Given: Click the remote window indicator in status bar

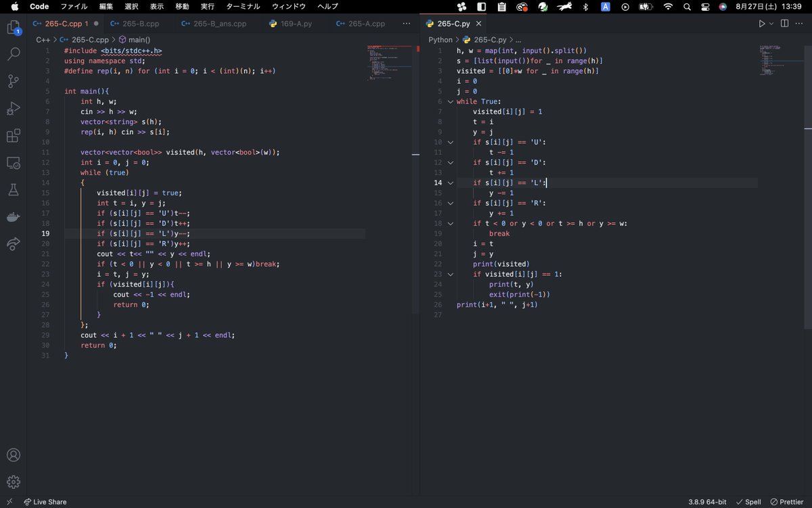Looking at the screenshot, I should coord(9,502).
